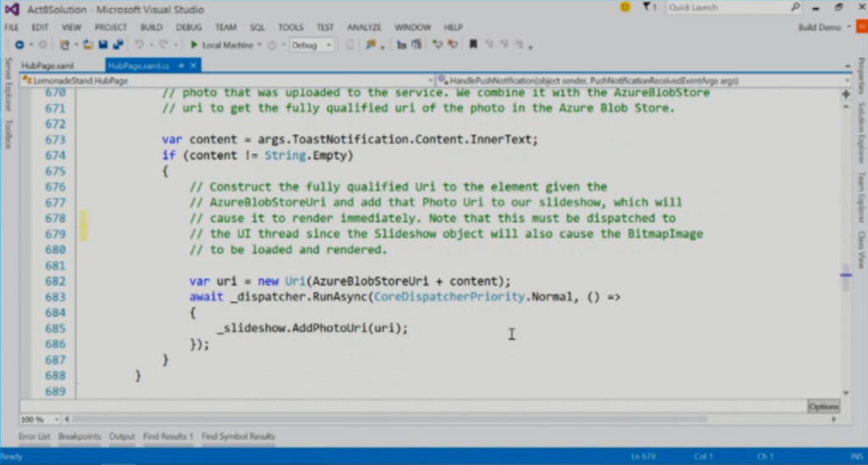868x465 pixels.
Task: Open the New Project dropdown arrow
Action: pos(75,46)
